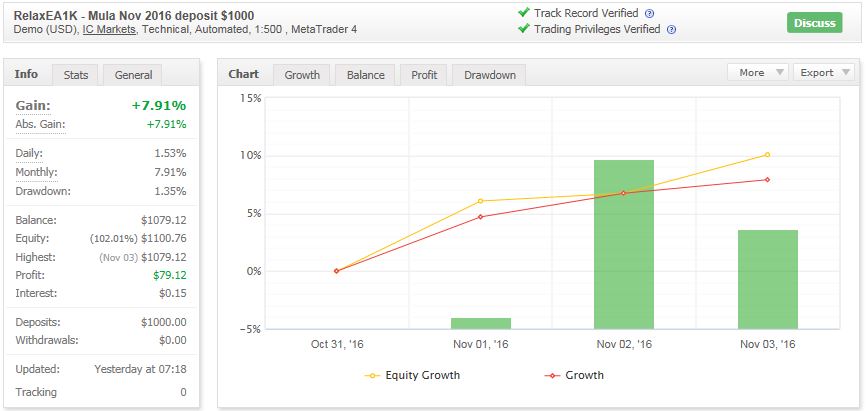The height and width of the screenshot is (411, 866).
Task: Toggle Growth series label in legend
Action: tap(584, 376)
